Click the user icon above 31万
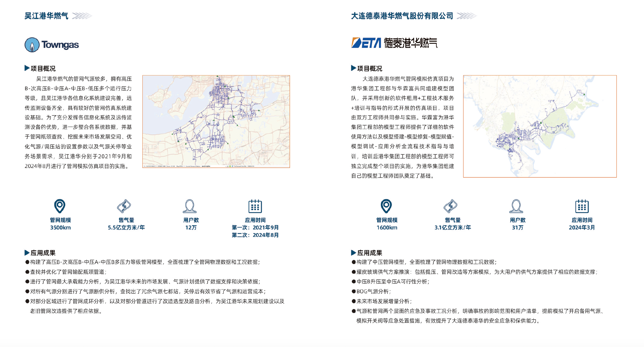Screen dimensions: 644x347 click(516, 206)
